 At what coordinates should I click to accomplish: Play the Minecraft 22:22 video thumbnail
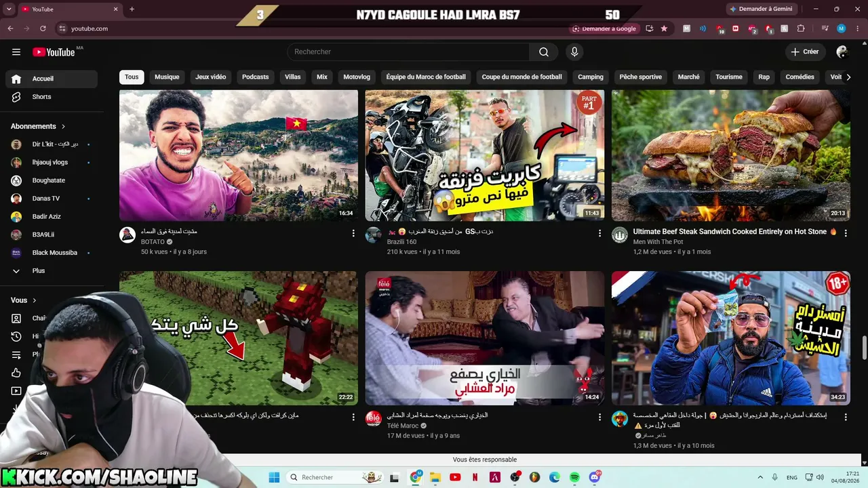coord(239,338)
